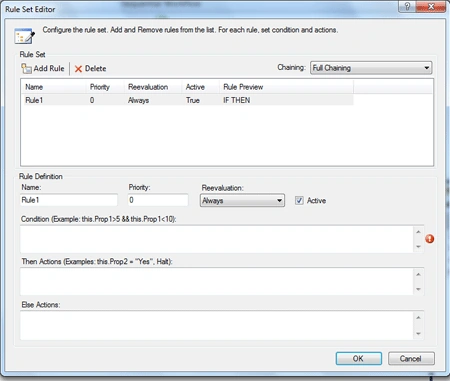Click the rule set editor header icon
450x381 pixels.
[x=24, y=36]
